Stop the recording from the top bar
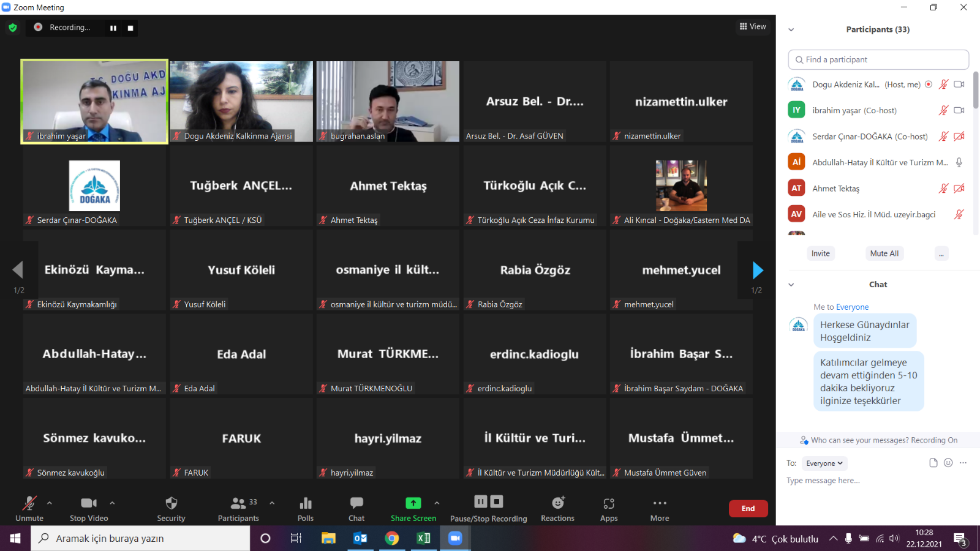980x551 pixels. pyautogui.click(x=130, y=28)
